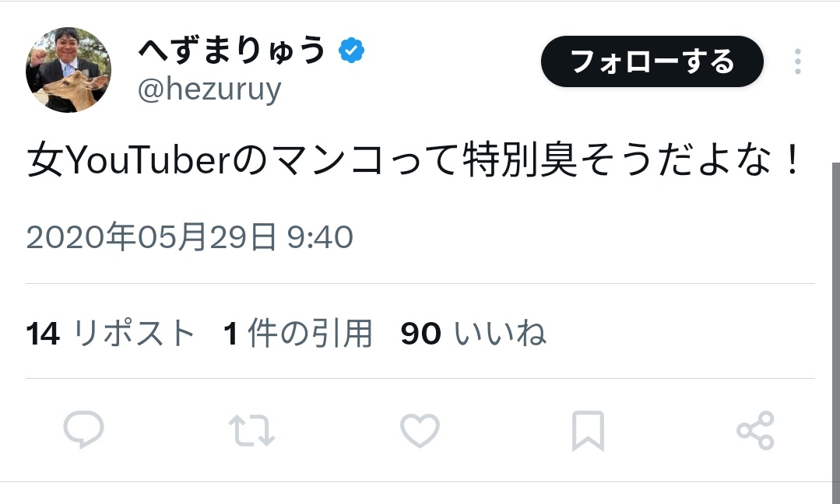The image size is (840, 504).
Task: Open the reply speech bubble icon
Action: click(83, 429)
